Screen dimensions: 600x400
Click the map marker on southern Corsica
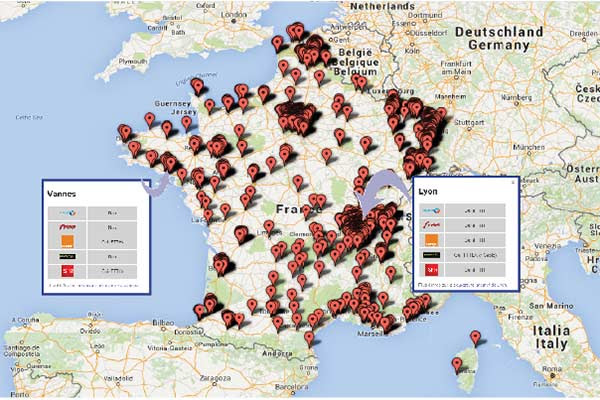457,365
